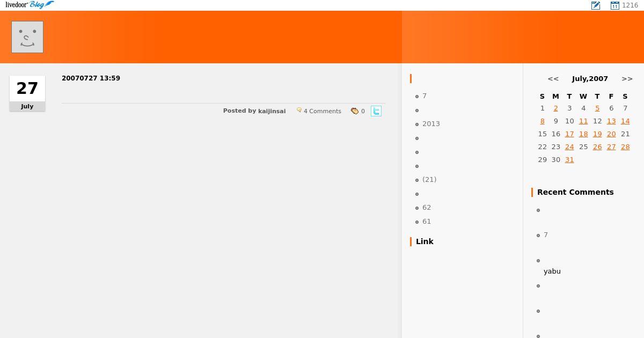Open the July,2007 calendar heading
644x338 pixels.
[590, 79]
